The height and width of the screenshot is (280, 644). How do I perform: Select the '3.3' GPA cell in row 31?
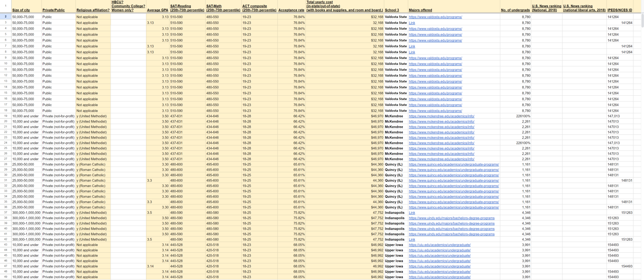click(x=158, y=180)
